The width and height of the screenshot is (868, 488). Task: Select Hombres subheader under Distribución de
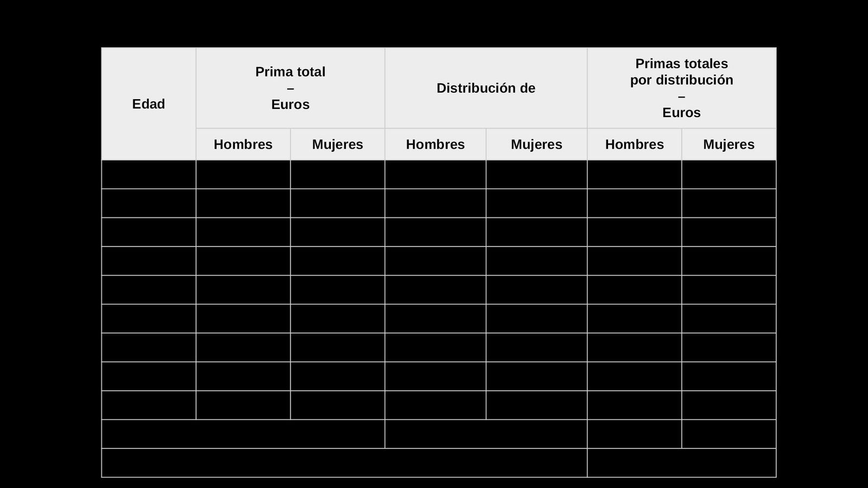pos(435,144)
